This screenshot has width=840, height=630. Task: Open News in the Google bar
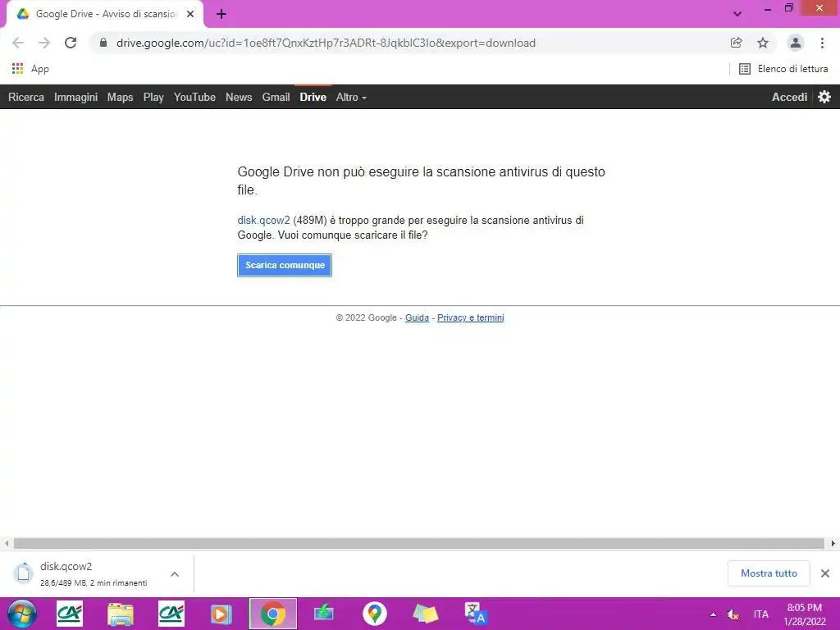[239, 97]
